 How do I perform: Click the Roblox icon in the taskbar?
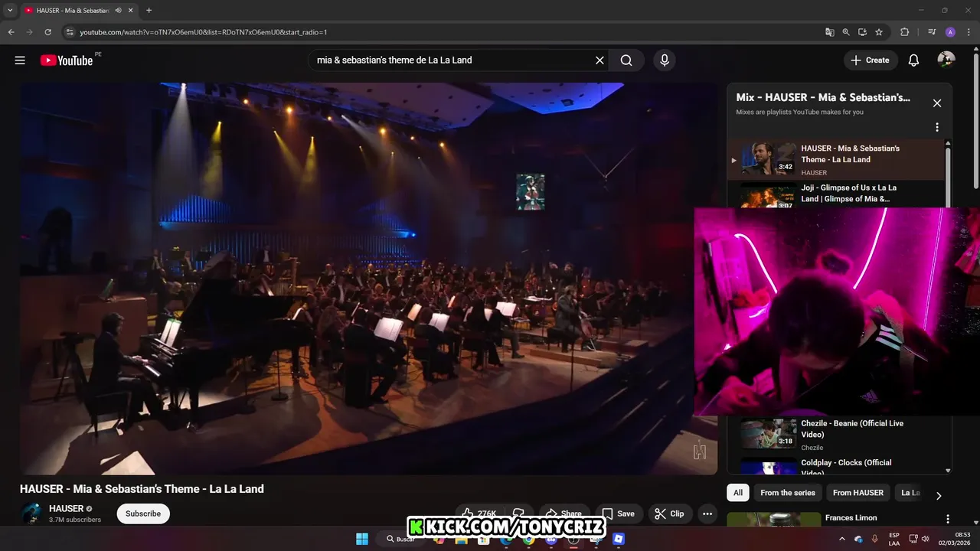(619, 540)
